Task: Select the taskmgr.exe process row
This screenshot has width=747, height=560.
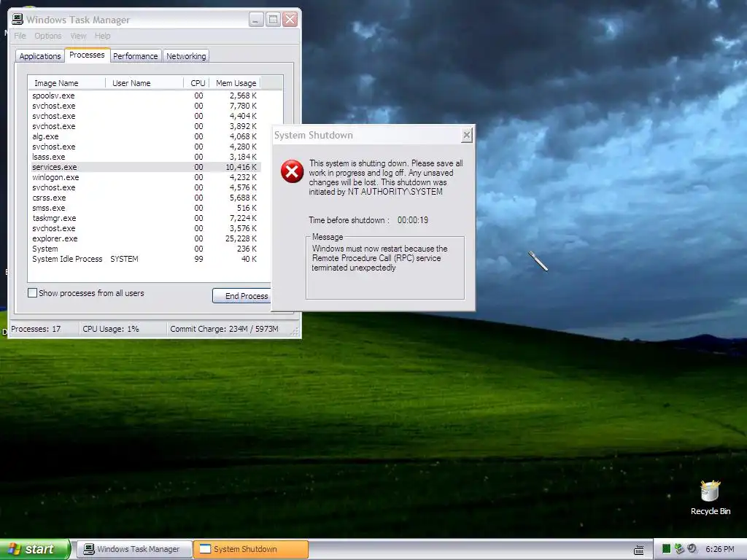Action: tap(145, 218)
